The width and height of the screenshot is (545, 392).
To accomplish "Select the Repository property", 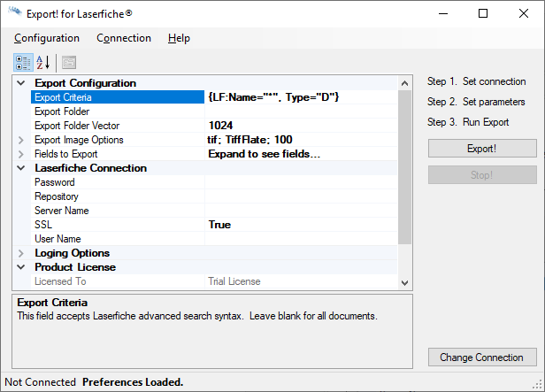I will pos(118,196).
